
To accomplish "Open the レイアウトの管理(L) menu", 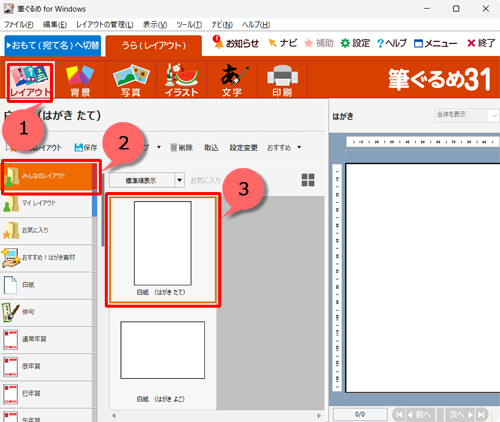I will [x=105, y=25].
